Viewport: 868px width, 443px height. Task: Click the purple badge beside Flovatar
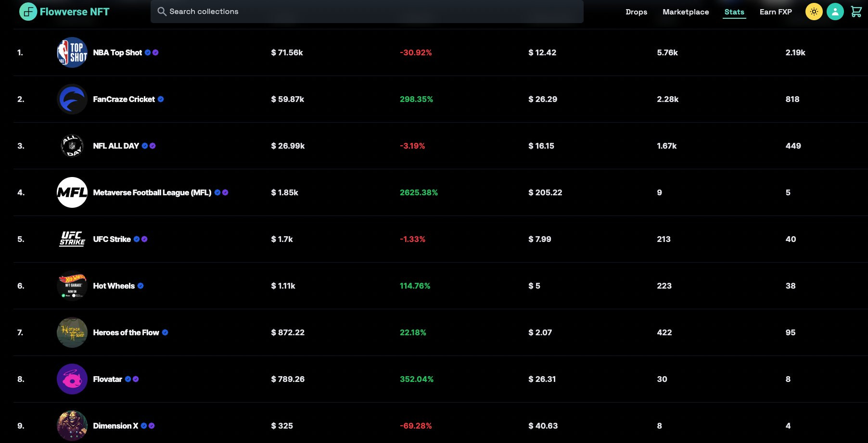[x=136, y=379]
